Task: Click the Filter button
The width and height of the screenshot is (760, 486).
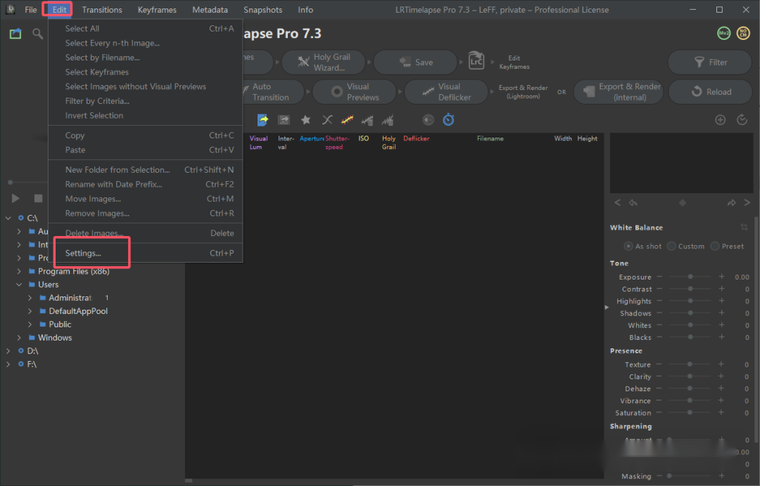Action: tap(710, 62)
